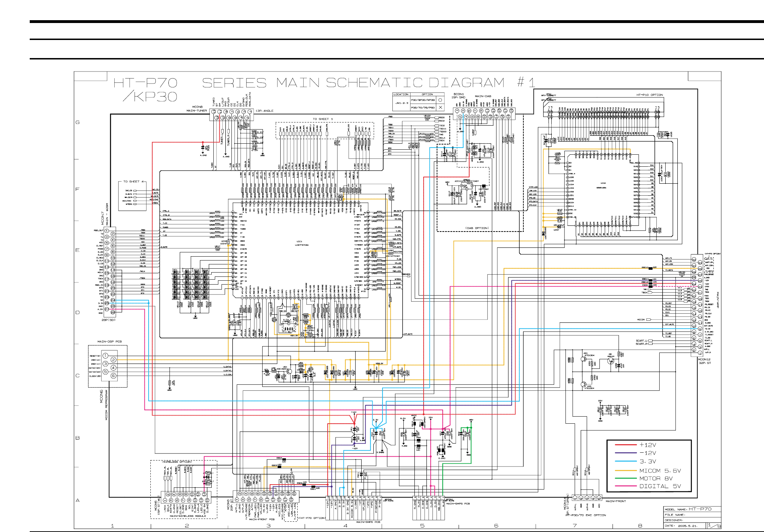Click the "MICOM 5.6V" legend label
764x532 pixels.
point(660,471)
